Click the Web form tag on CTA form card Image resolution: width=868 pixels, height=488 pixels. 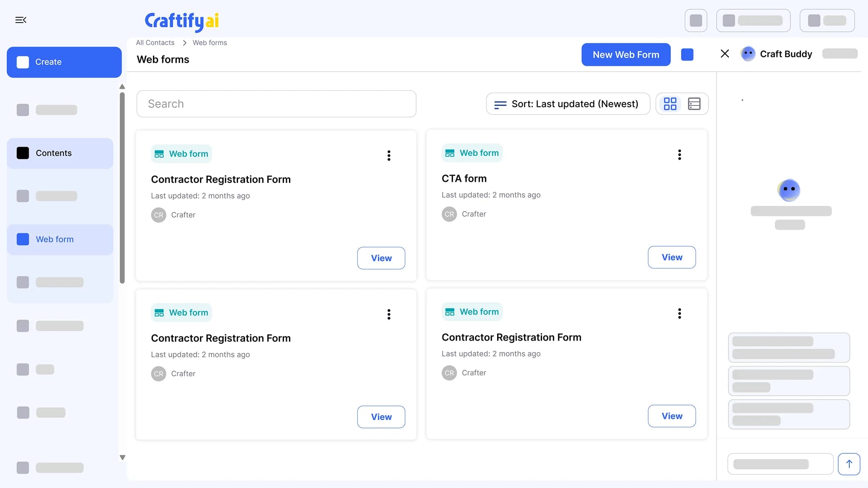click(x=472, y=153)
